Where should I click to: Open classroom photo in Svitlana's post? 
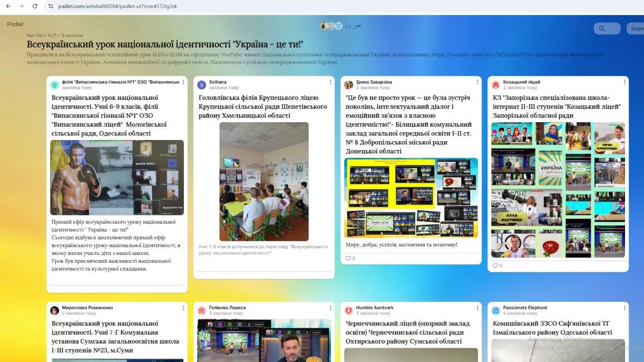(264, 181)
